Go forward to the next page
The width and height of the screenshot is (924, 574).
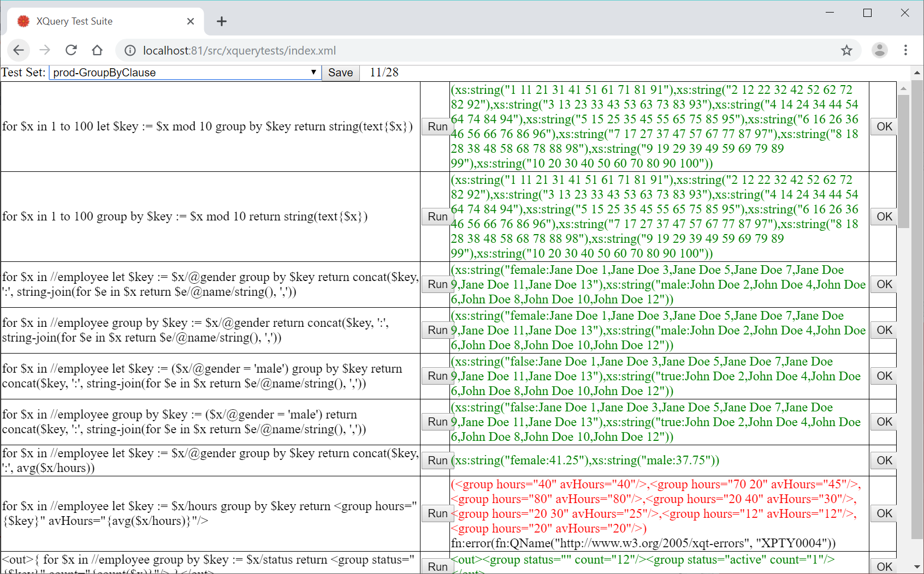[x=45, y=50]
